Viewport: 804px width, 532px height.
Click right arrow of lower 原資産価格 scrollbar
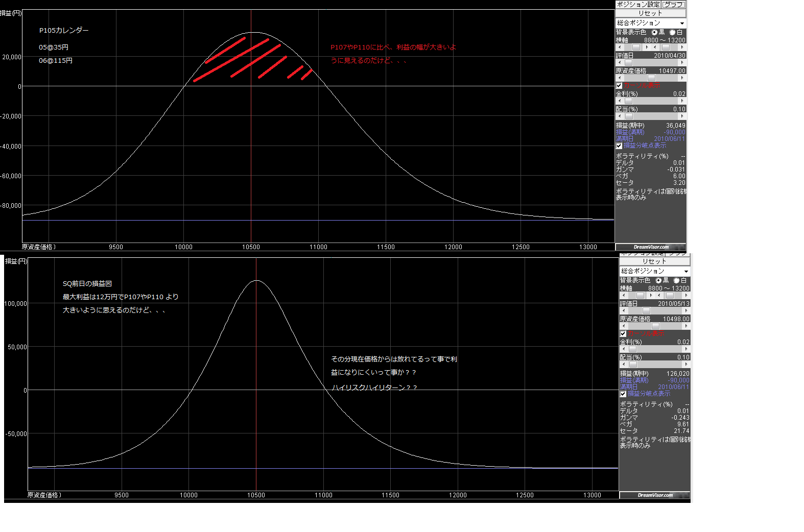click(687, 326)
